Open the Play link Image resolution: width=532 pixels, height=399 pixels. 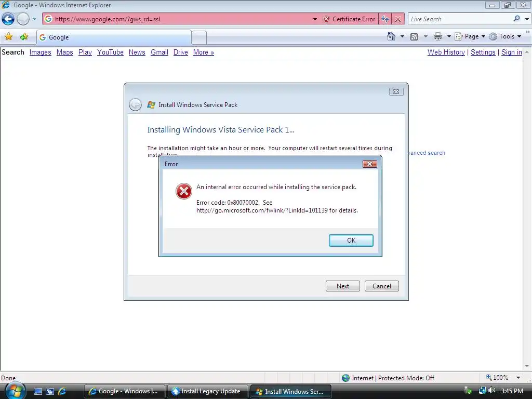[x=85, y=52]
